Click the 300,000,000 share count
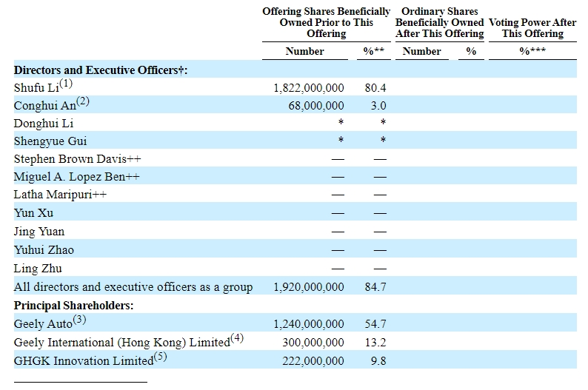Image resolution: width=588 pixels, height=390 pixels. coord(313,343)
